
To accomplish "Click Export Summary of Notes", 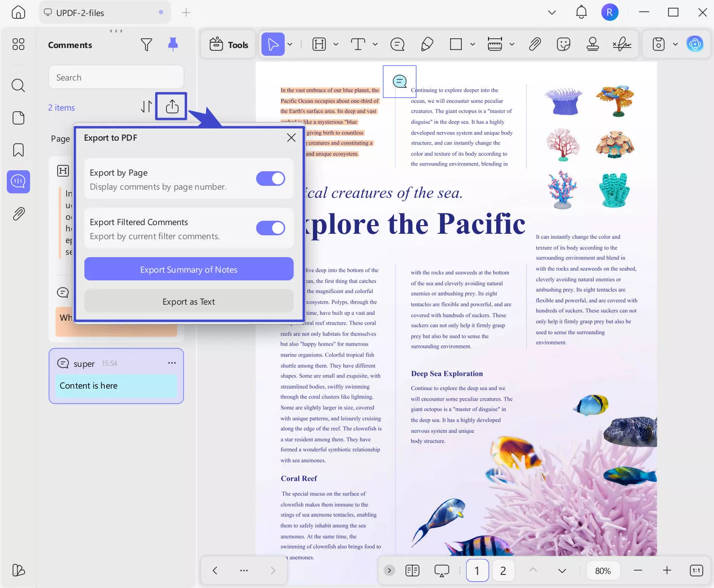I will 189,269.
